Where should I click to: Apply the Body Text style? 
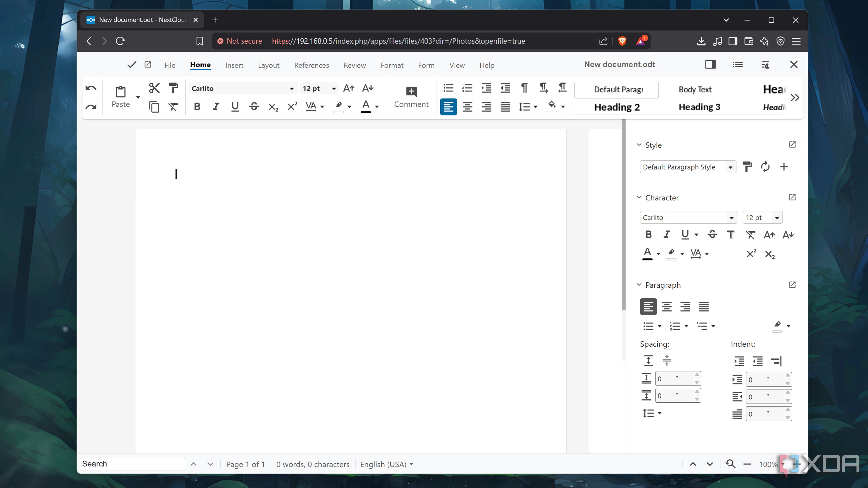pyautogui.click(x=695, y=90)
